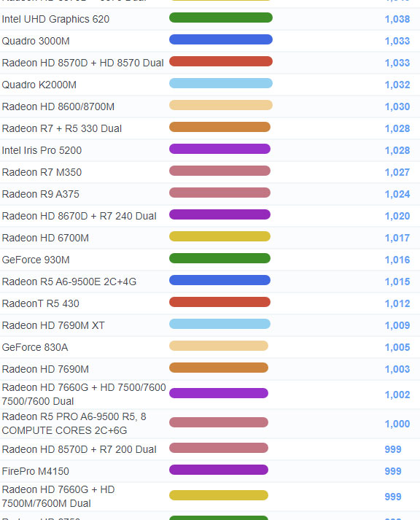Click score 1,033 for Quadro 3000M

pyautogui.click(x=397, y=41)
